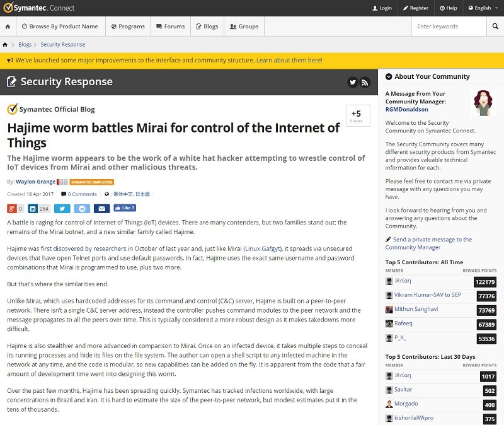Image resolution: width=504 pixels, height=425 pixels.
Task: Share article via the Twitter bird button
Action: (x=62, y=209)
